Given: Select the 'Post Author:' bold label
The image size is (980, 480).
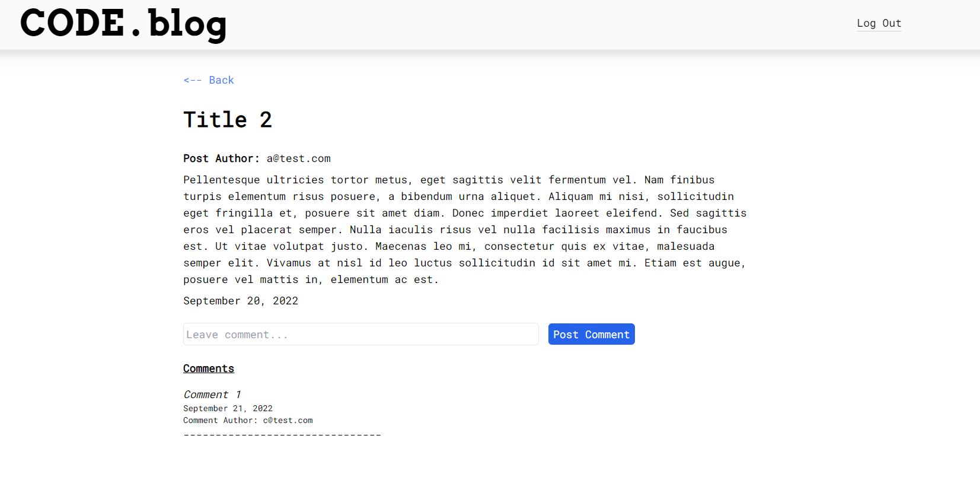Looking at the screenshot, I should pyautogui.click(x=221, y=158).
